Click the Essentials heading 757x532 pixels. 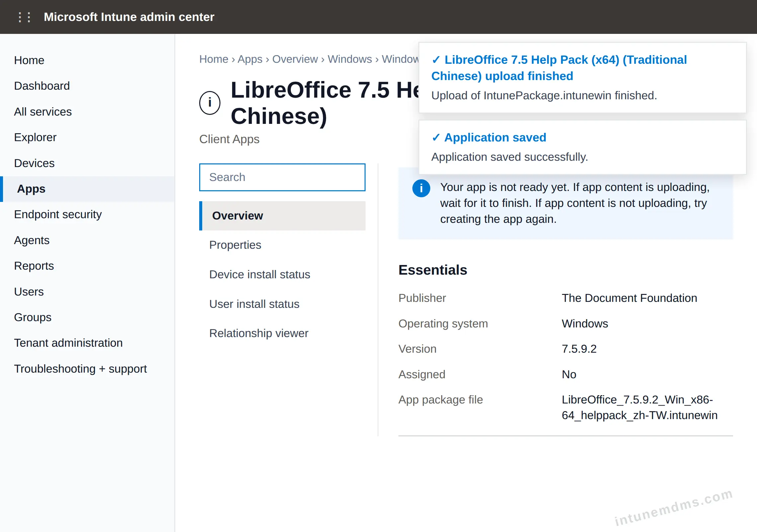(x=433, y=270)
